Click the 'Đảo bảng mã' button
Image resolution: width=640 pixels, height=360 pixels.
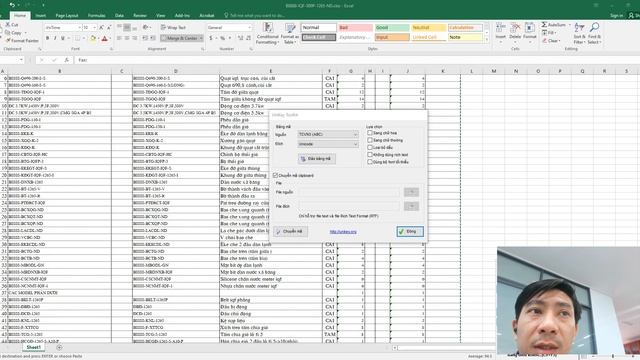click(x=317, y=159)
